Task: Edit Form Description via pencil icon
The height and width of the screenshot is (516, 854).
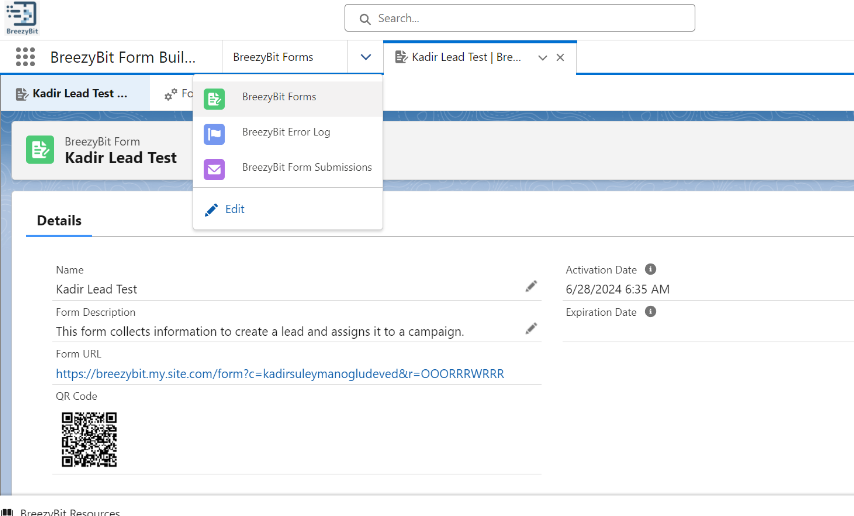Action: pos(531,329)
